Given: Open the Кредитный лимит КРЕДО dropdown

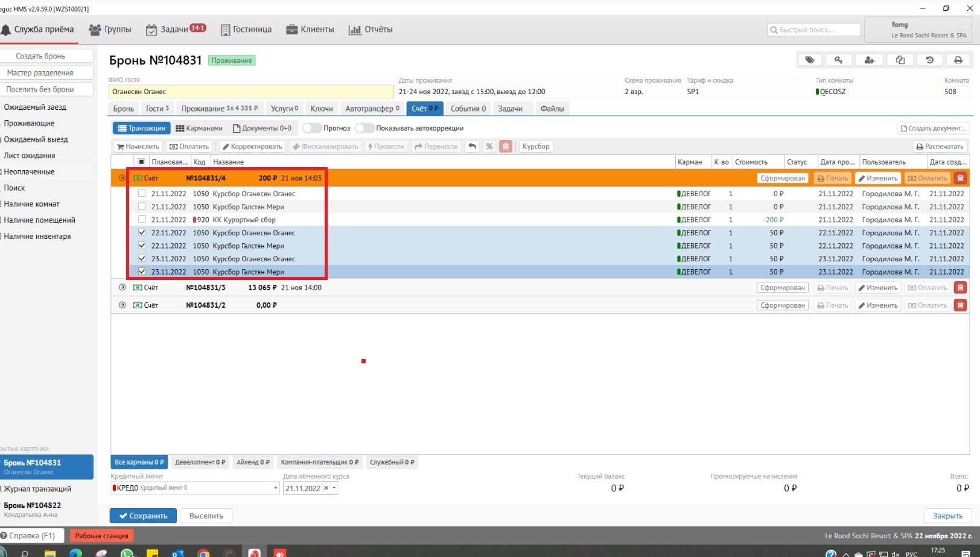Looking at the screenshot, I should 276,488.
